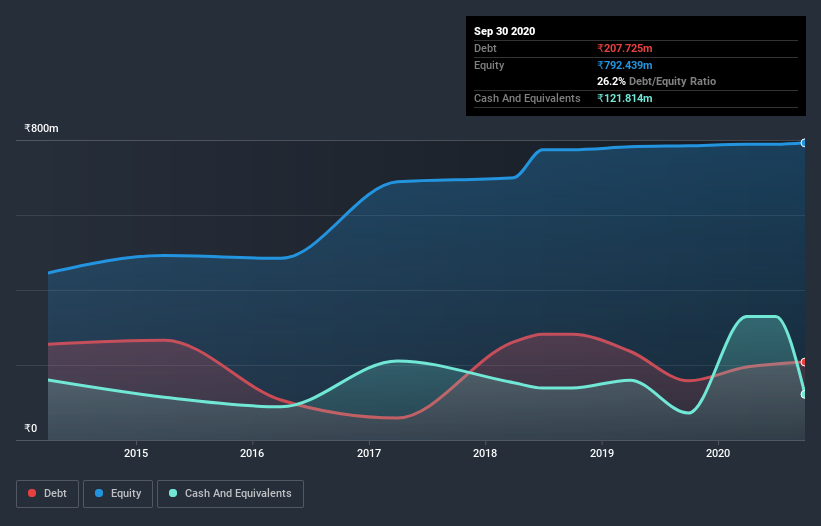Click the 2017 x-axis label
The height and width of the screenshot is (526, 821).
click(x=369, y=453)
